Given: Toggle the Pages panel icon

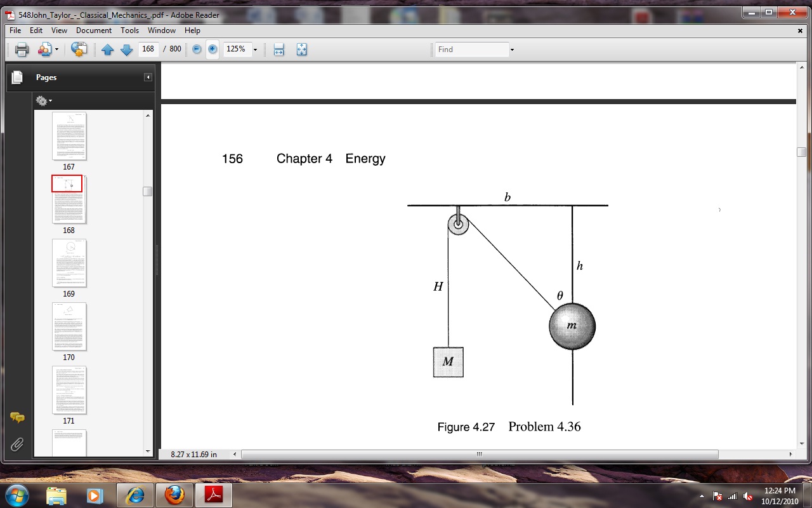Looking at the screenshot, I should pos(17,77).
